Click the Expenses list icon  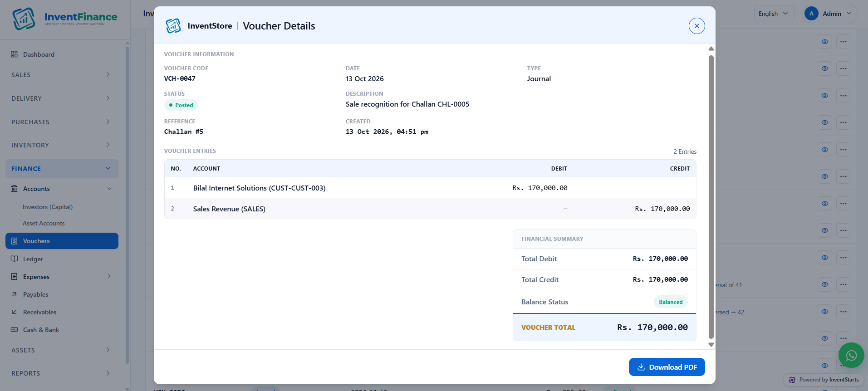pyautogui.click(x=15, y=277)
